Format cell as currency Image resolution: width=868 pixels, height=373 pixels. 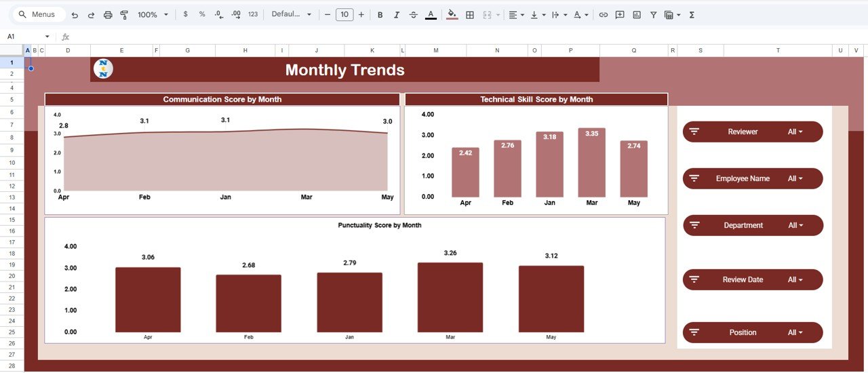(186, 14)
